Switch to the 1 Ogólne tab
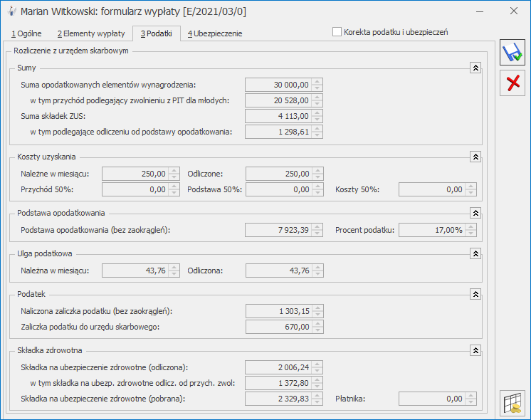Image resolution: width=531 pixels, height=420 pixels. pos(26,33)
